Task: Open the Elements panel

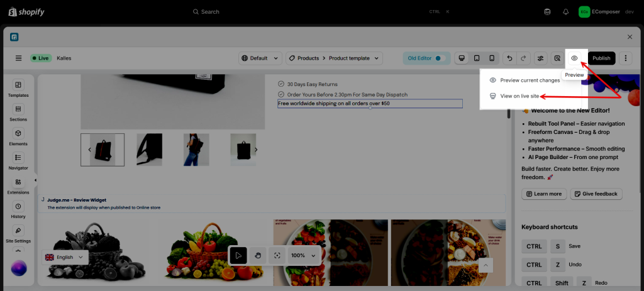Action: 18,136
